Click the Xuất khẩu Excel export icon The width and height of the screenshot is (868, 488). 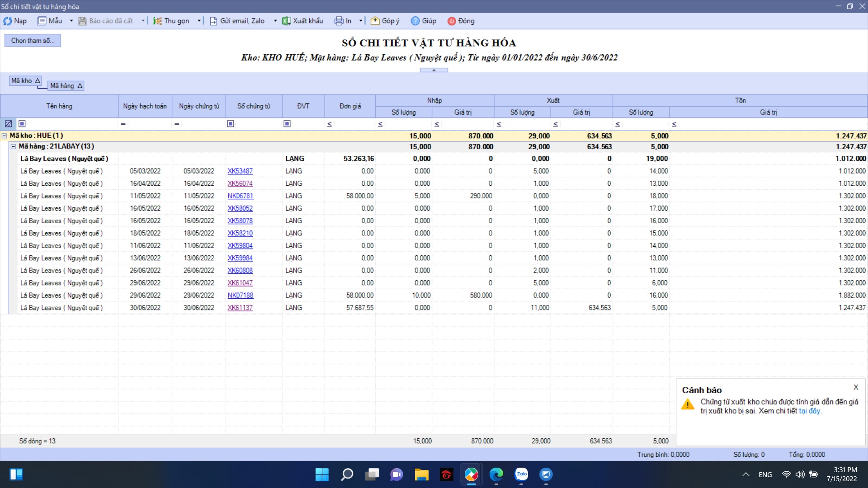coord(286,21)
